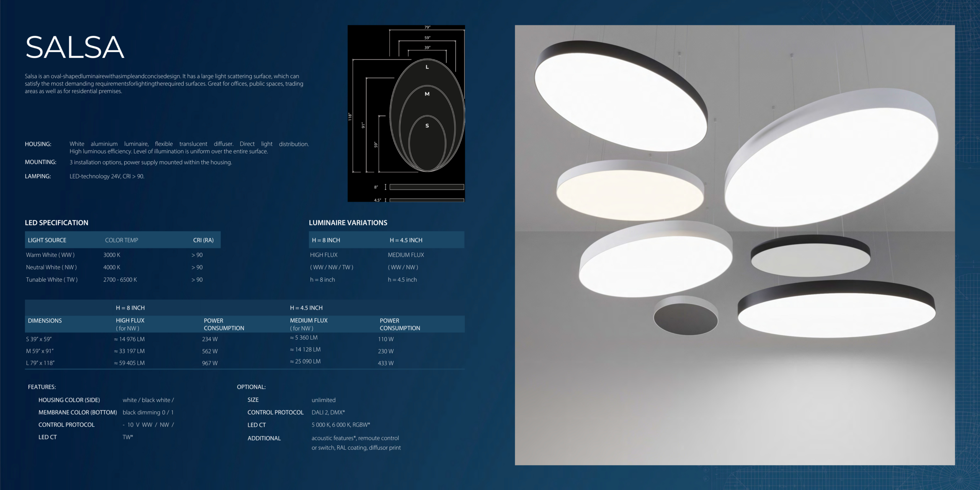The width and height of the screenshot is (980, 490).
Task: Click the 8" height profile bar
Action: pyautogui.click(x=426, y=187)
